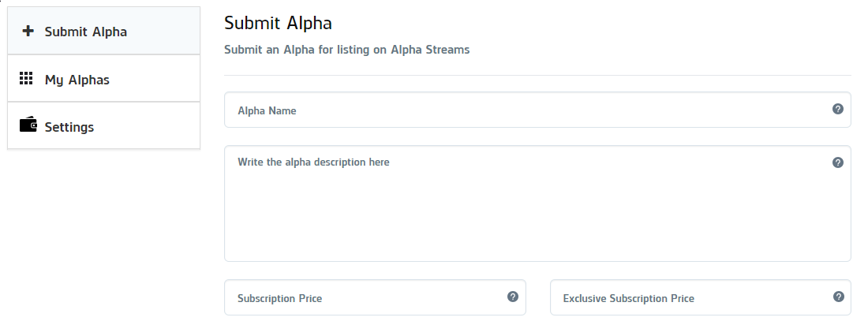
Task: Focus the Alpha Name input field
Action: click(537, 110)
